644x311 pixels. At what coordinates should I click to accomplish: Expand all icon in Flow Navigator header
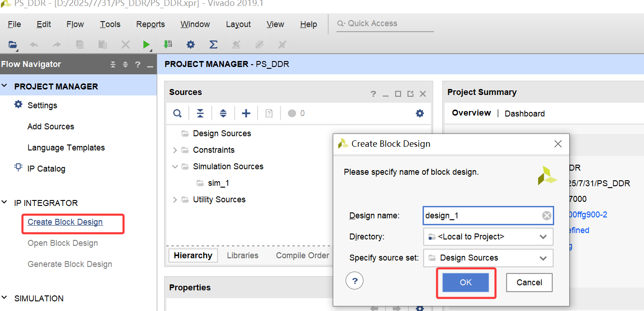coord(125,65)
